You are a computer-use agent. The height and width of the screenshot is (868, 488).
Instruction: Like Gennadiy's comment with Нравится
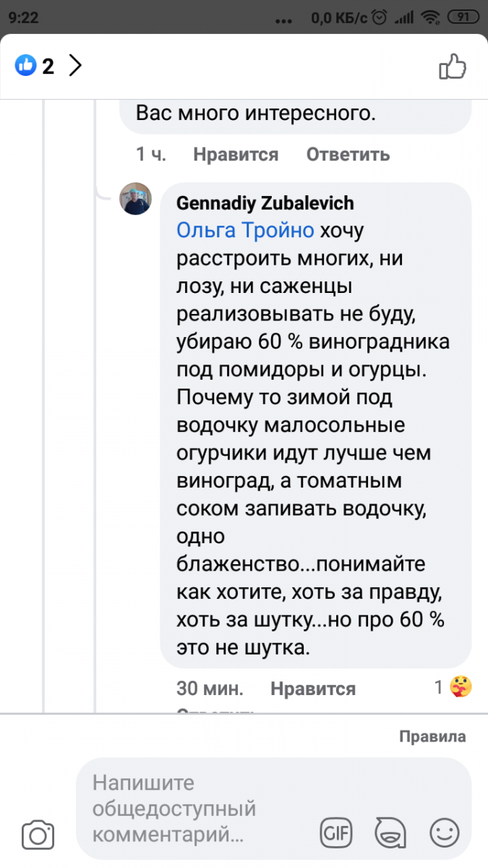[x=313, y=689]
